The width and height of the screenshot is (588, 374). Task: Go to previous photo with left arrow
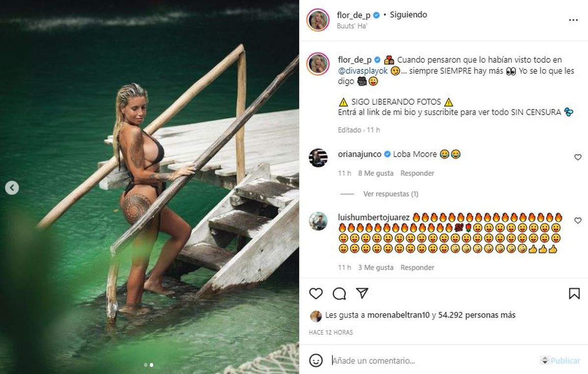point(12,187)
